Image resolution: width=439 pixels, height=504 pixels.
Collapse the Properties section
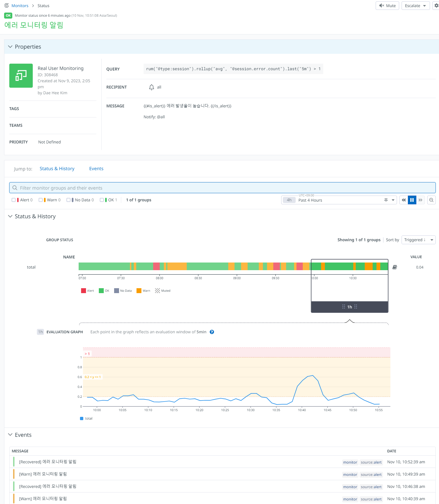[x=10, y=47]
